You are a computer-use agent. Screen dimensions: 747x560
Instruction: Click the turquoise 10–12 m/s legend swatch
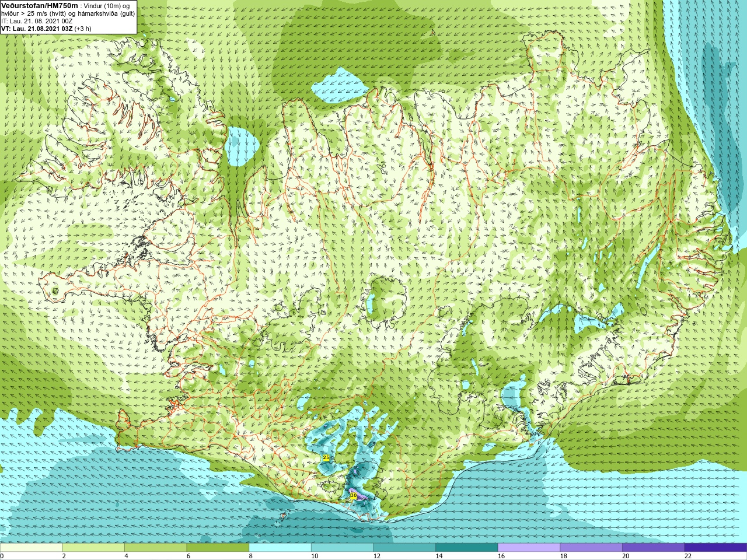tap(342, 547)
